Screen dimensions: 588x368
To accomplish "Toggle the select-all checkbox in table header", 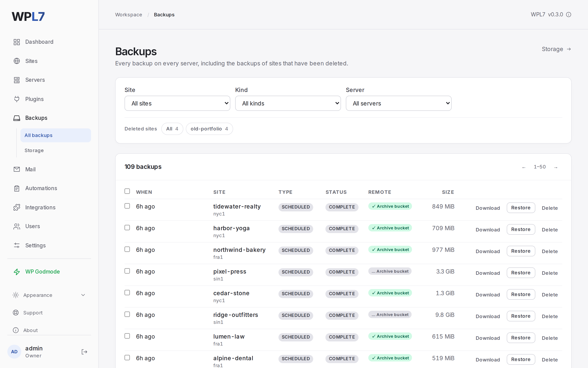I will click(127, 191).
